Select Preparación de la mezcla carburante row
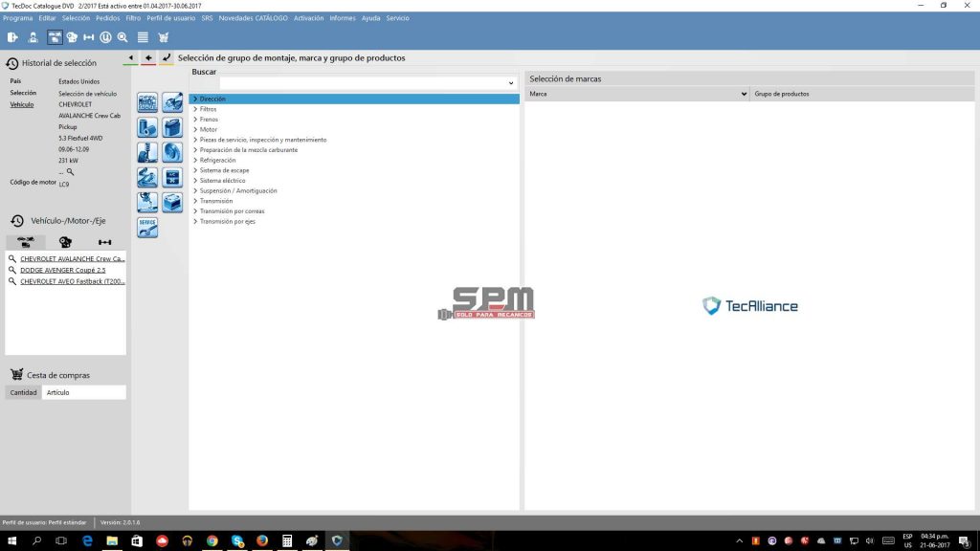980x551 pixels. point(248,150)
